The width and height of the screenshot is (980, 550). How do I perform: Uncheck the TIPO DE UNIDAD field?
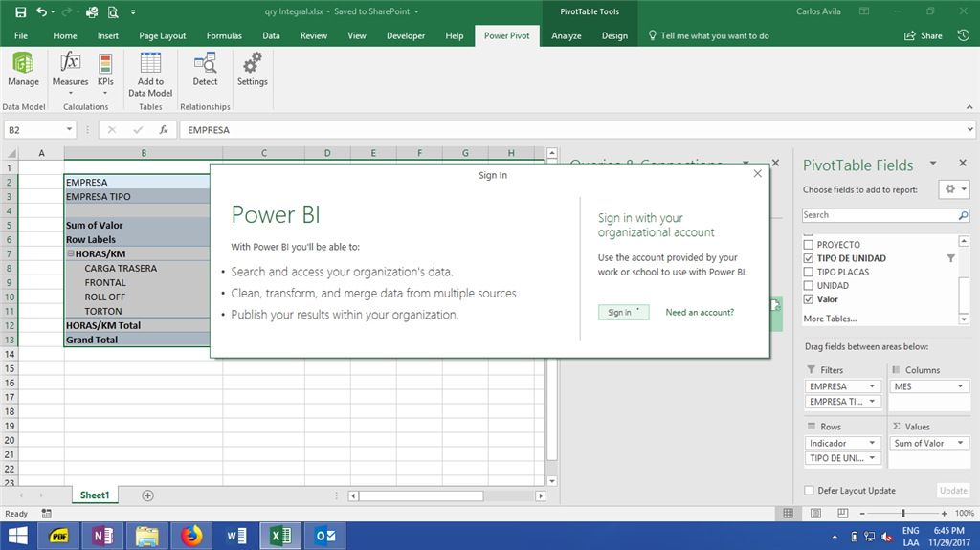808,258
